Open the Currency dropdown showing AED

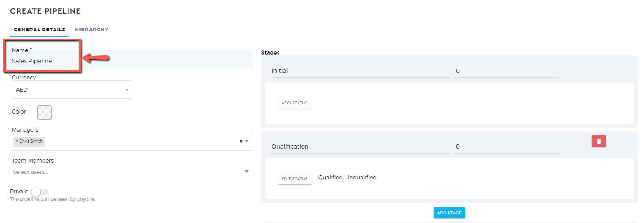[72, 90]
